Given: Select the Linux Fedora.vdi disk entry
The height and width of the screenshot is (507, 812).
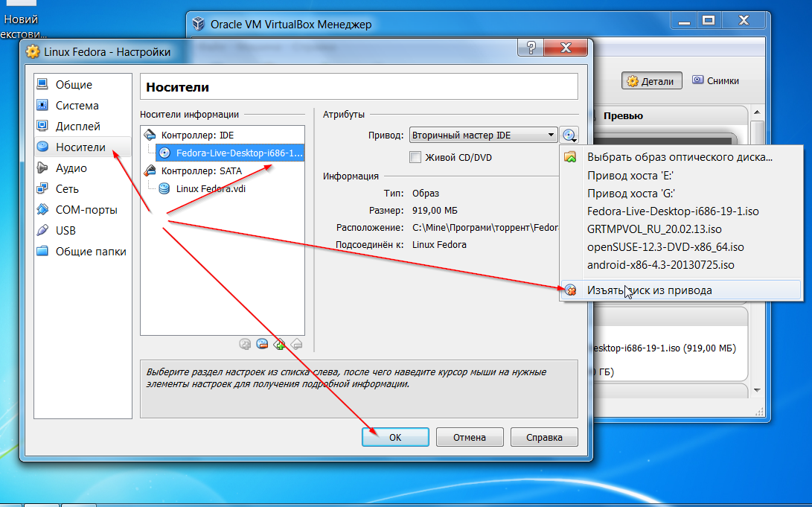Looking at the screenshot, I should (211, 188).
